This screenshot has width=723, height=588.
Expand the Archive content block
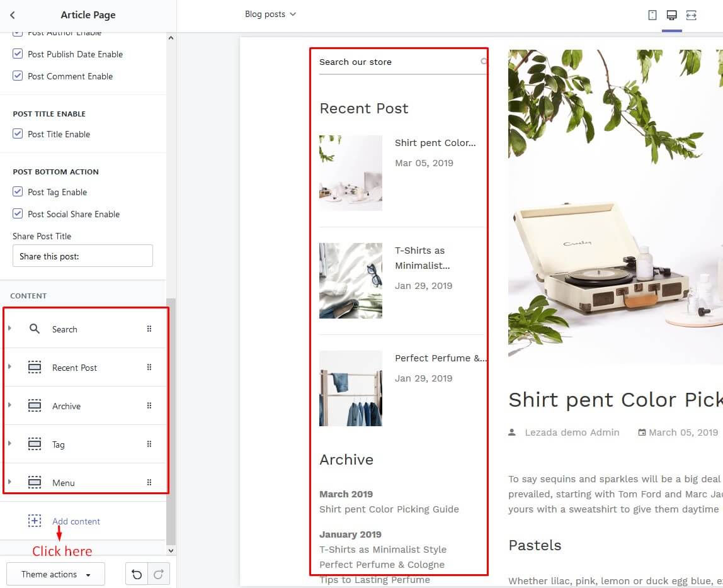click(x=9, y=405)
